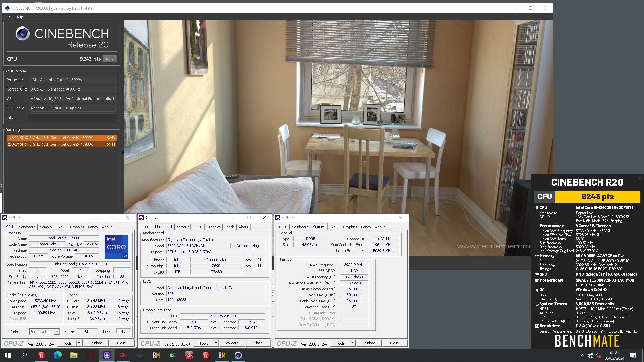Click Tools button in the left CPU-Z window
Image resolution: width=644 pixels, height=362 pixels.
coord(67,343)
